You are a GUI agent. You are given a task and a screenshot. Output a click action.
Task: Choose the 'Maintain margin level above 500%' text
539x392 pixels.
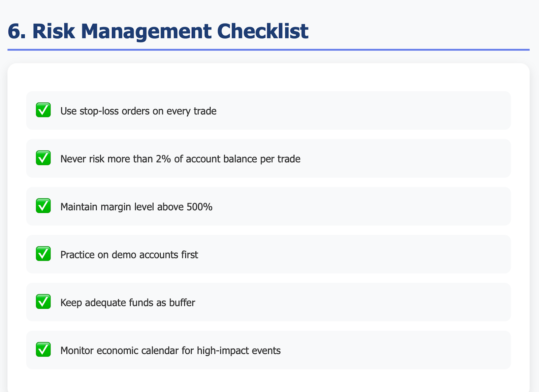pos(136,207)
